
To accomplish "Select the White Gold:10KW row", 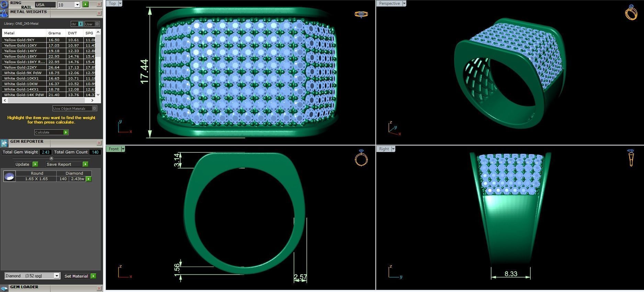I will coord(49,84).
